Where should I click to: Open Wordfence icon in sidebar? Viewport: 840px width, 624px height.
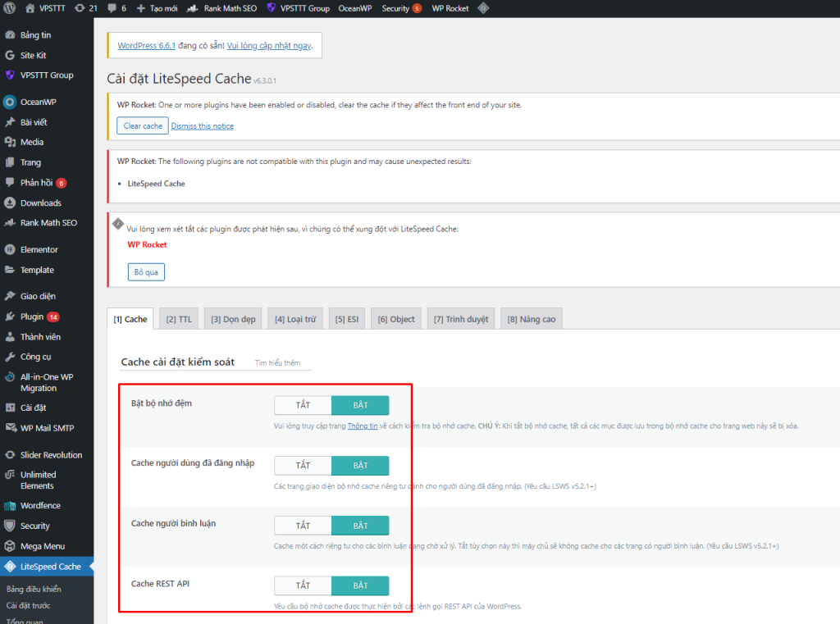point(10,506)
